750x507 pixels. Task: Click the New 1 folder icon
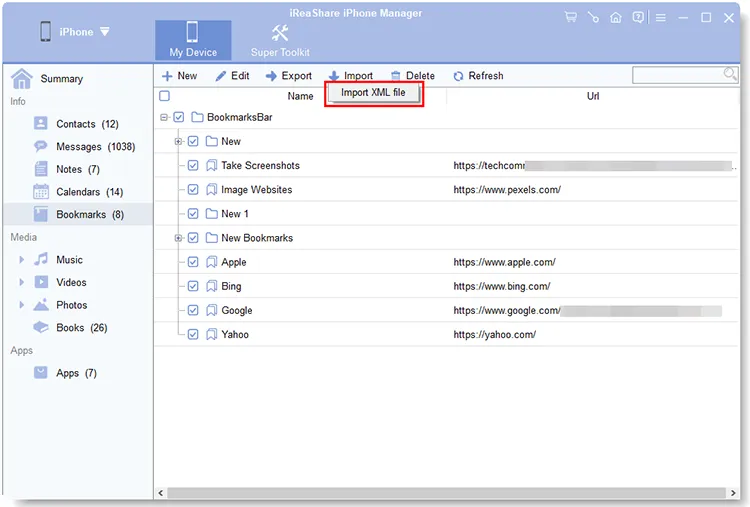tap(211, 213)
